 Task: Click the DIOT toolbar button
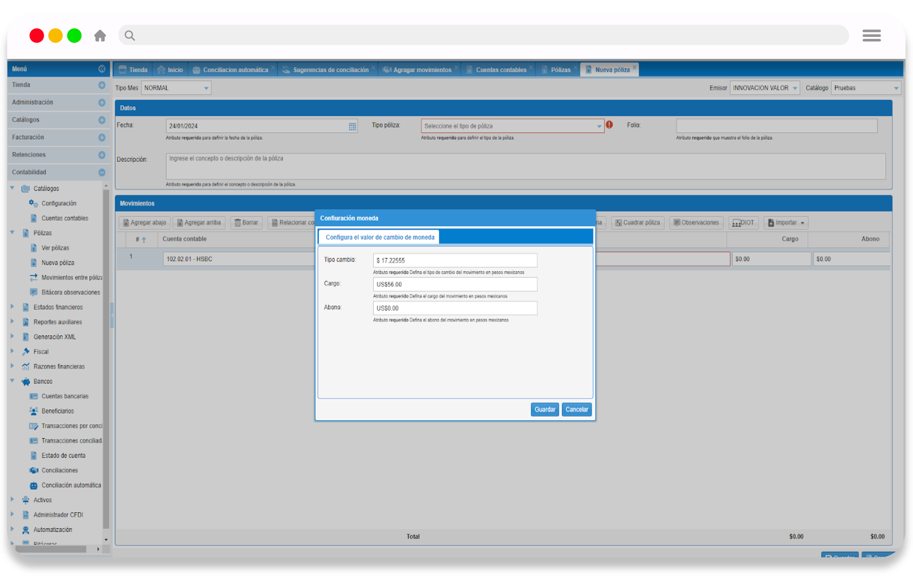click(x=743, y=222)
